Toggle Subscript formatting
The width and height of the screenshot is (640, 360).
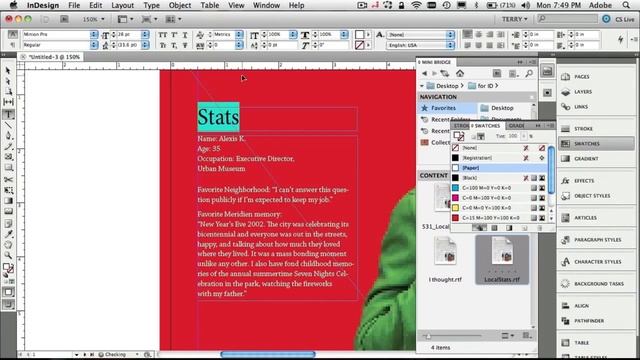pos(174,45)
